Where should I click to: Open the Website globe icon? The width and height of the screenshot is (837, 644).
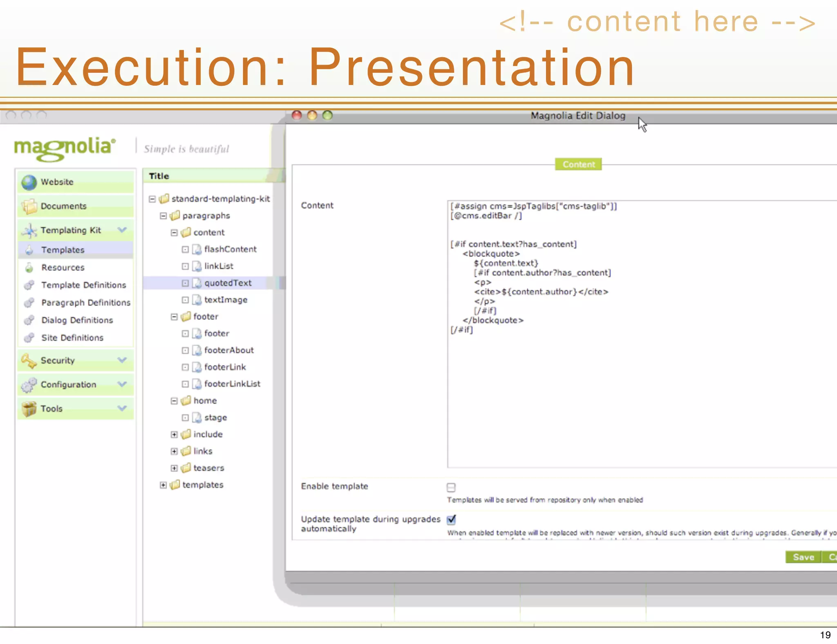coord(29,183)
